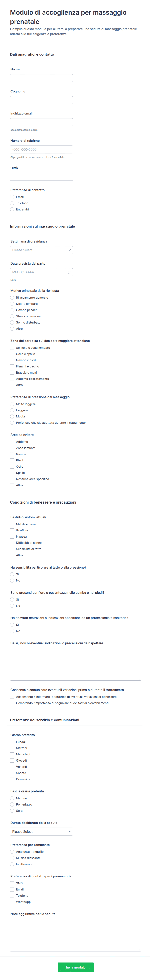Click the Data prevista del parto field

(38, 272)
